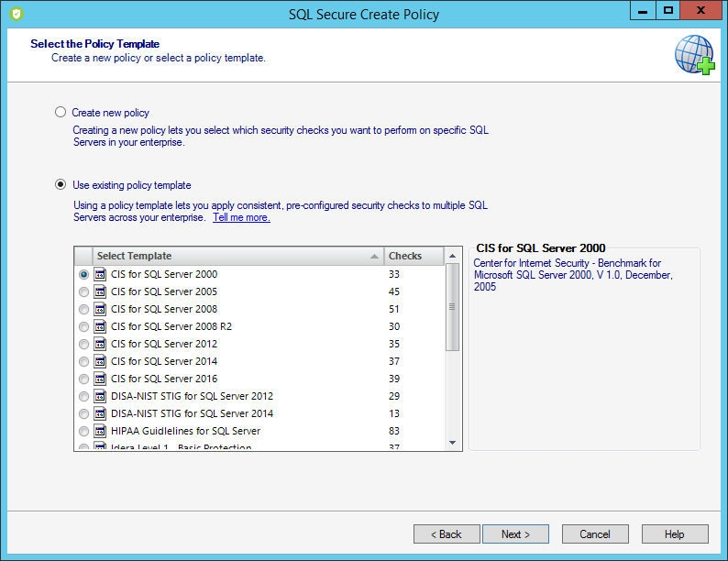Image resolution: width=728 pixels, height=561 pixels.
Task: Click the template list scrollbar thumb
Action: [x=452, y=307]
